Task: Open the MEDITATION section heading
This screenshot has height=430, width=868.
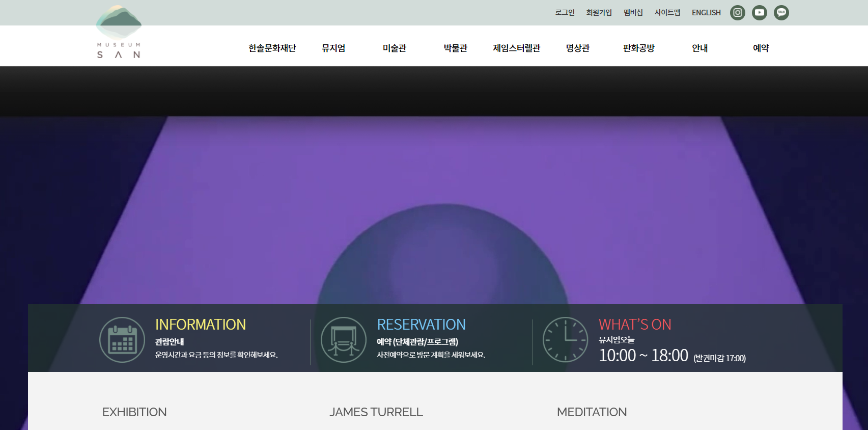Action: [592, 412]
